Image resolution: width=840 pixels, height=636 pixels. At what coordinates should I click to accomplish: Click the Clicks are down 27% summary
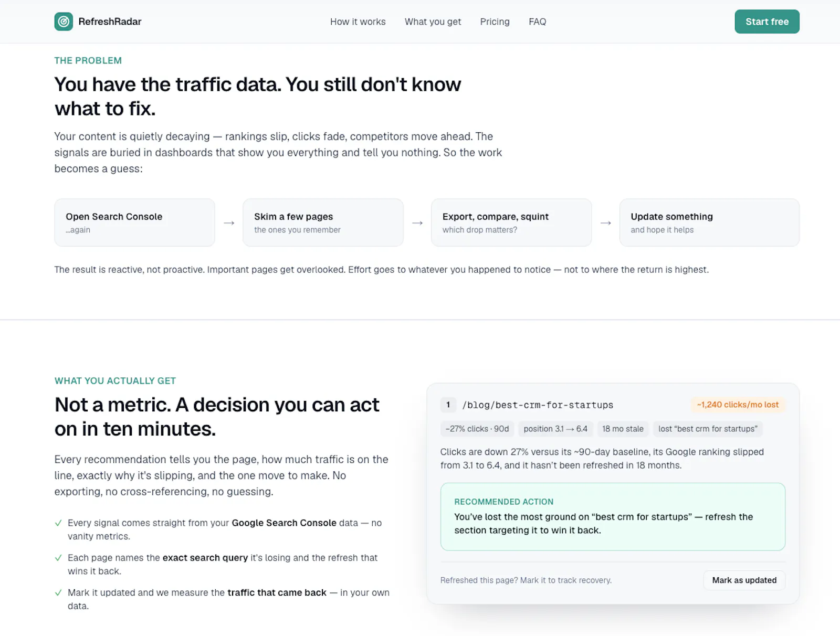(x=602, y=459)
